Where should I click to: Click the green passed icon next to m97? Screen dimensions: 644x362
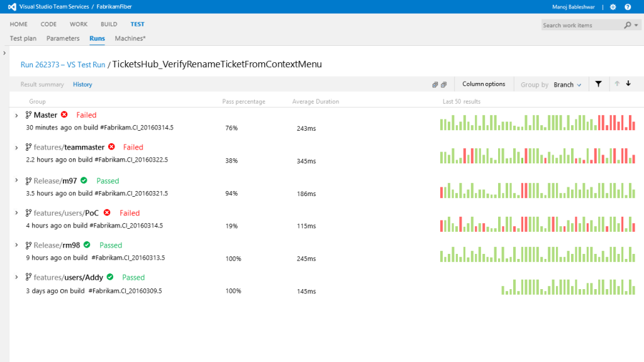[x=84, y=180]
